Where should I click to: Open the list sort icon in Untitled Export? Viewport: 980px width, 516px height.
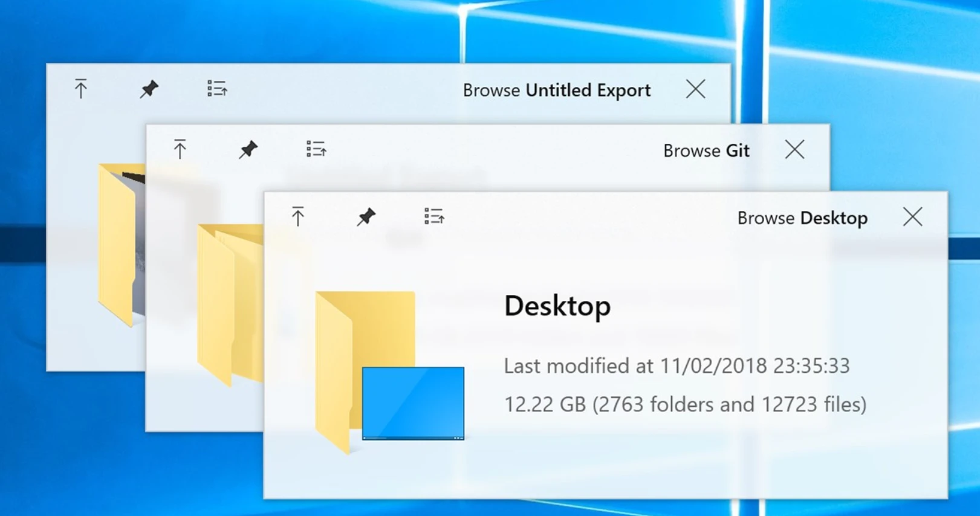click(x=217, y=89)
